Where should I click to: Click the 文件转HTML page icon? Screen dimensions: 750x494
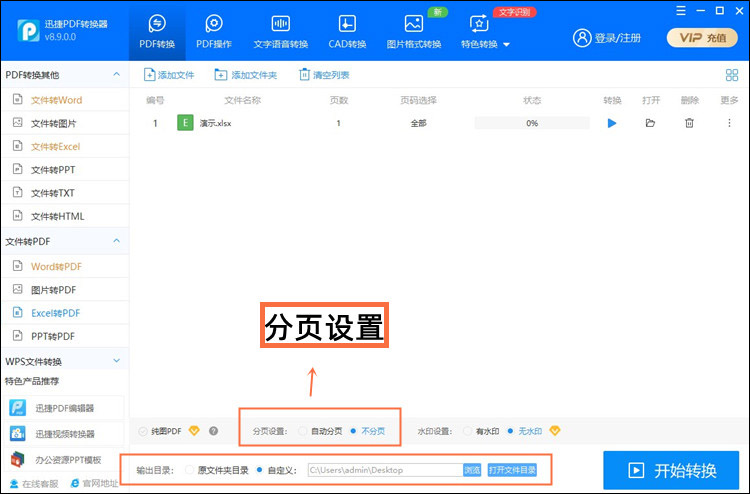[x=18, y=215]
